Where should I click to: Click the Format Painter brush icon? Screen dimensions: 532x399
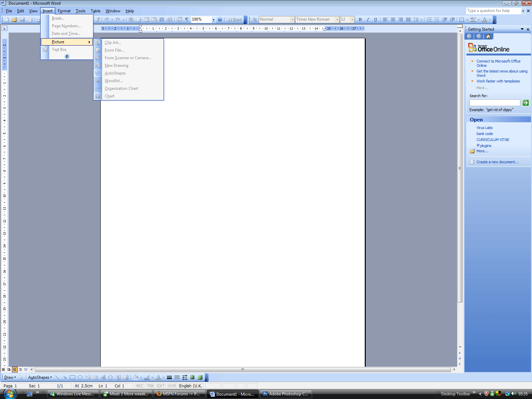click(97, 20)
